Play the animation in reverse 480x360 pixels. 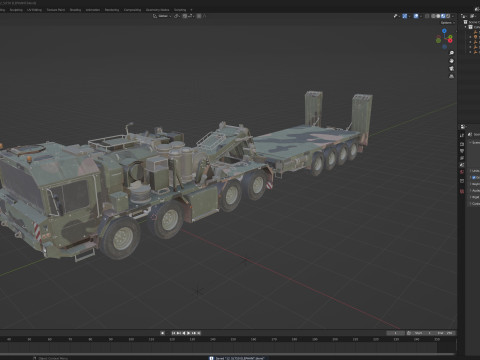(184, 333)
